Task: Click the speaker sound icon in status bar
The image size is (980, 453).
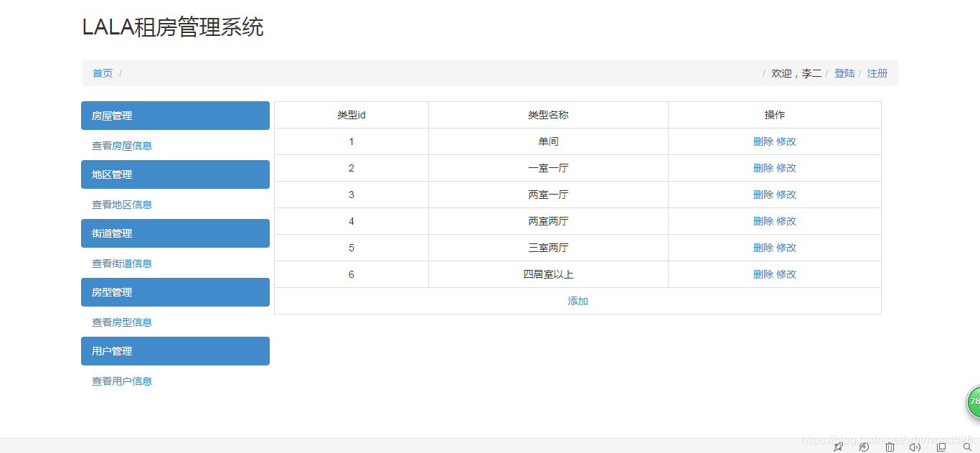Action: [x=915, y=447]
